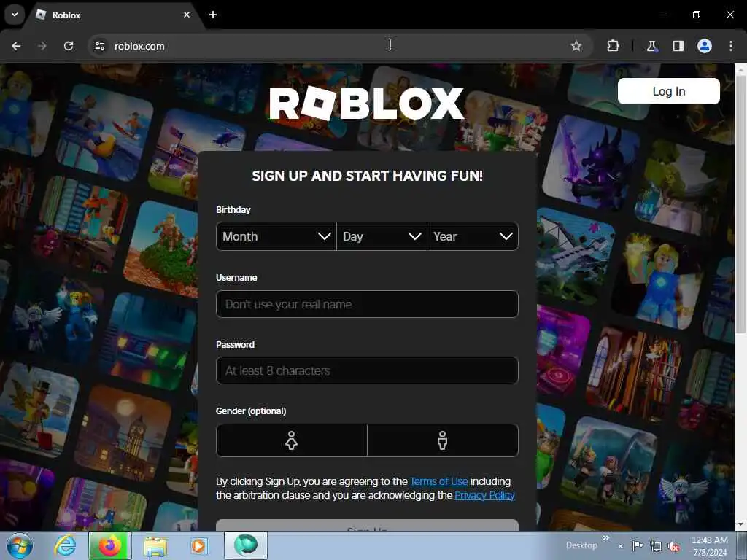This screenshot has height=560, width=747.
Task: Select the Roblox browser tab
Action: click(115, 15)
